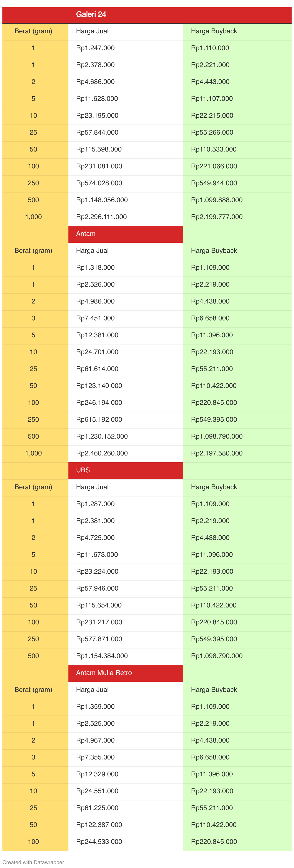The height and width of the screenshot is (868, 294).
Task: Select the Rp2.296.111.000 price cell
Action: pos(101,217)
